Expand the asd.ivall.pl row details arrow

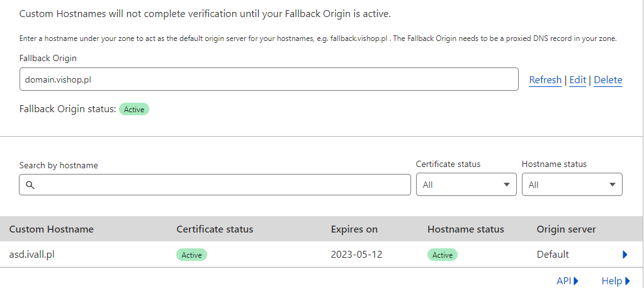click(x=624, y=255)
